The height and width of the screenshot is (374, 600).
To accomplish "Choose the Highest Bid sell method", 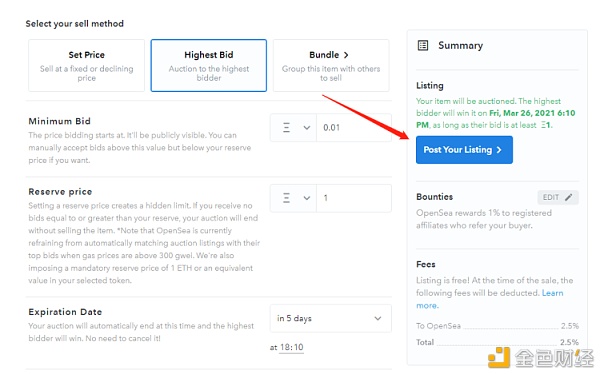I will point(209,65).
